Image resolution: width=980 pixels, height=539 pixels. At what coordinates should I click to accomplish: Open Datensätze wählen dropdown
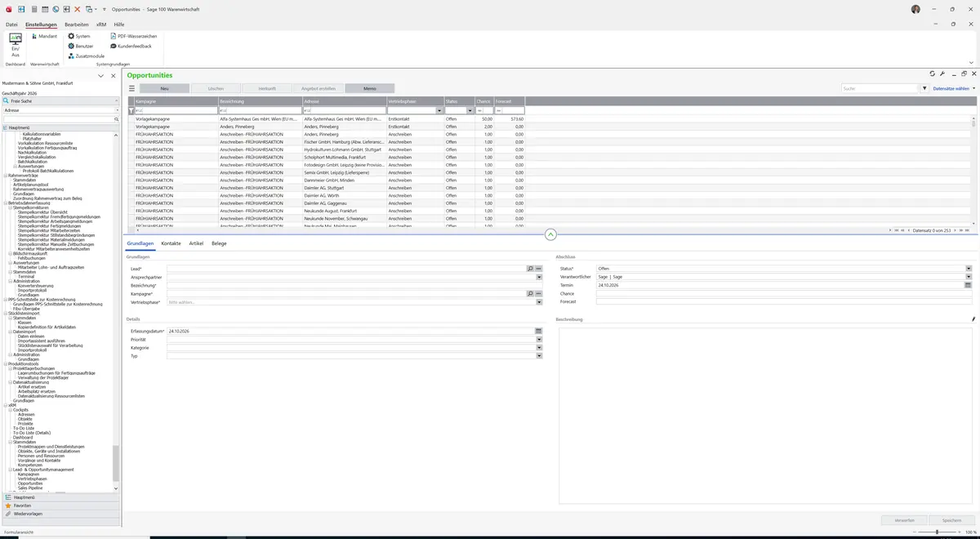954,88
